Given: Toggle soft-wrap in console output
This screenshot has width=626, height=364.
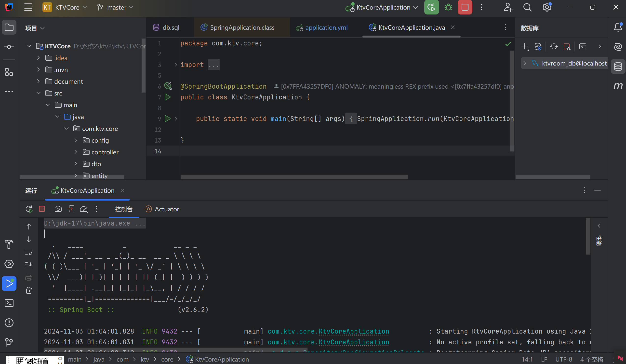Looking at the screenshot, I should click(29, 252).
